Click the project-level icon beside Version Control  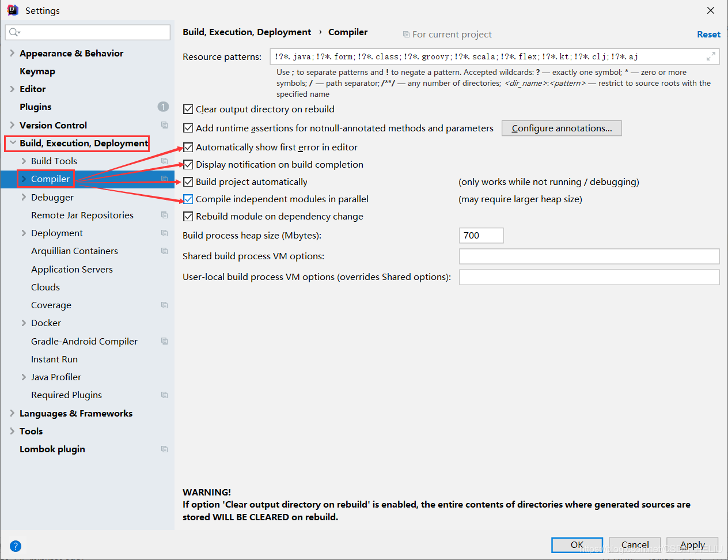pyautogui.click(x=164, y=125)
